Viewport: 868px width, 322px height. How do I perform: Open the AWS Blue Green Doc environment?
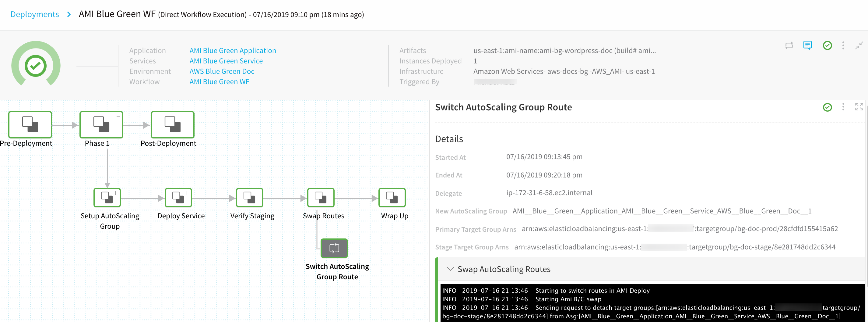(222, 72)
